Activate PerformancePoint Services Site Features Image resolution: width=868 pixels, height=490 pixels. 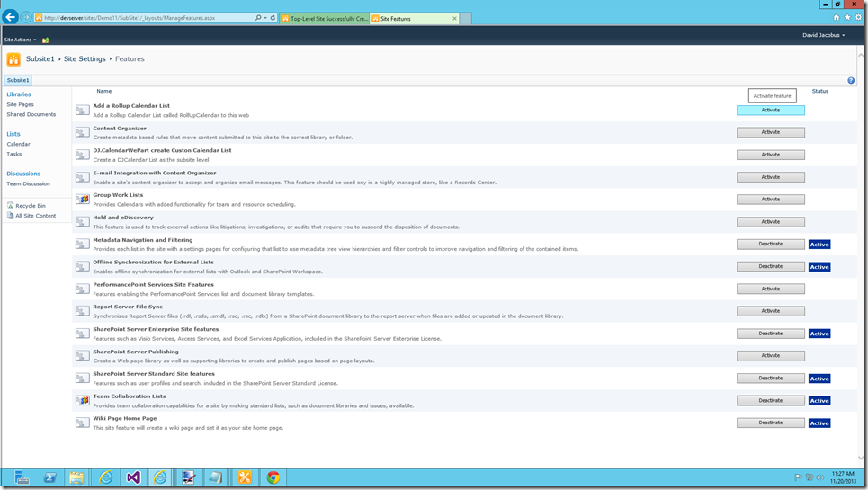point(771,289)
